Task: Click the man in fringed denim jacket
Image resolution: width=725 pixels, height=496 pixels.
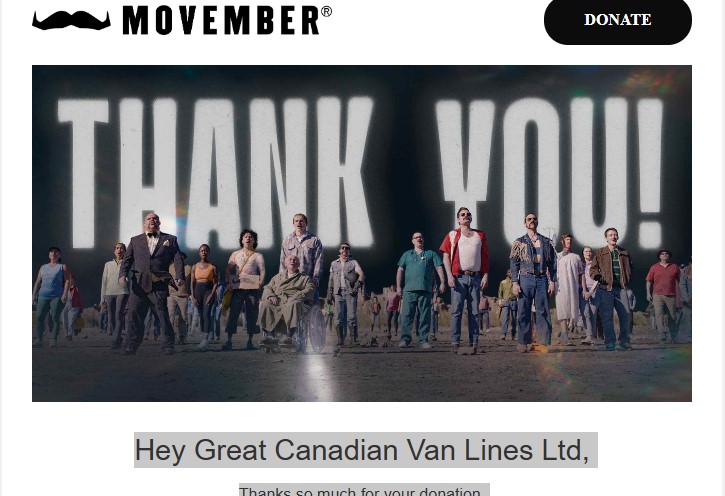Action: point(533,282)
